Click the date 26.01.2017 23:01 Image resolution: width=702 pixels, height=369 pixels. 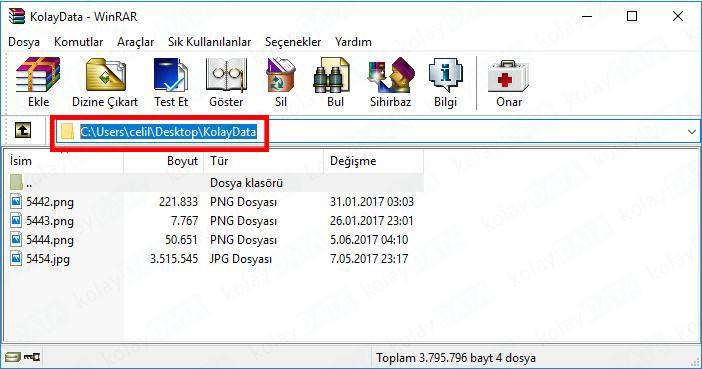(372, 221)
